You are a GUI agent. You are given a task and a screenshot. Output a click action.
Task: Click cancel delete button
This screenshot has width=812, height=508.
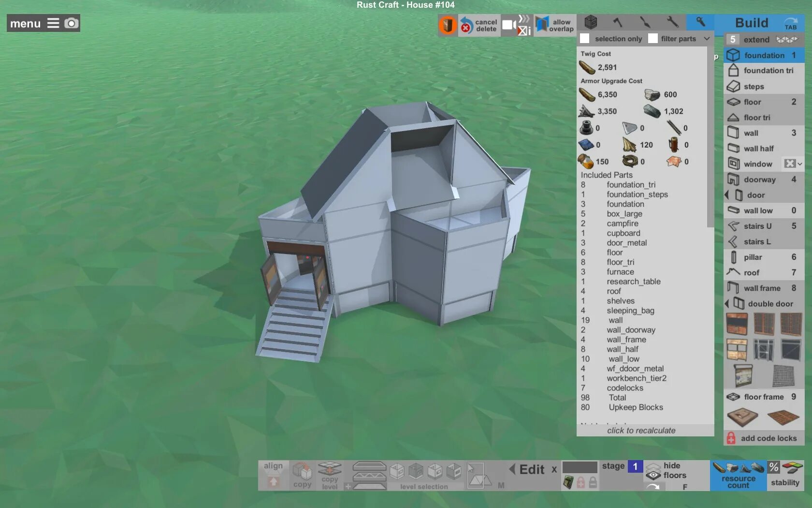[478, 25]
